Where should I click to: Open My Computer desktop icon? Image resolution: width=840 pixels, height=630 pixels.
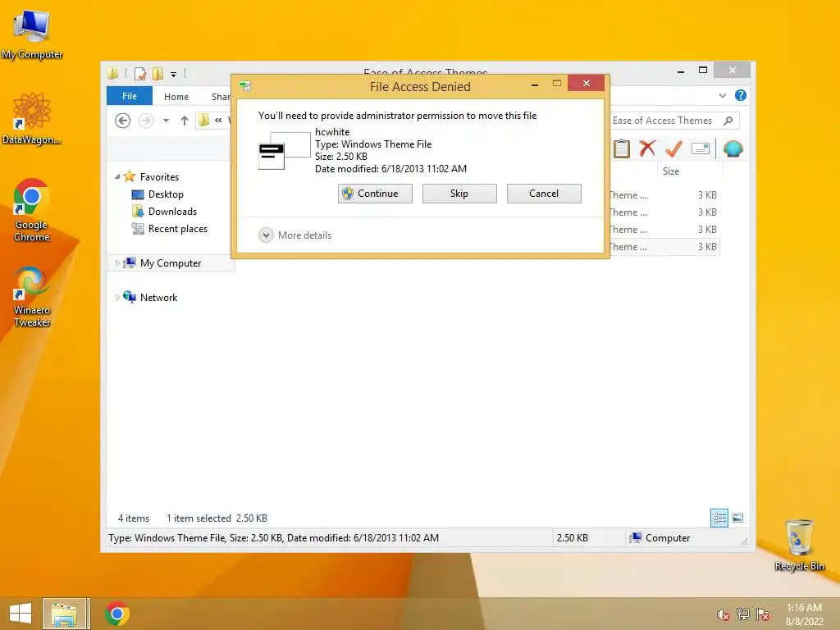(x=32, y=34)
